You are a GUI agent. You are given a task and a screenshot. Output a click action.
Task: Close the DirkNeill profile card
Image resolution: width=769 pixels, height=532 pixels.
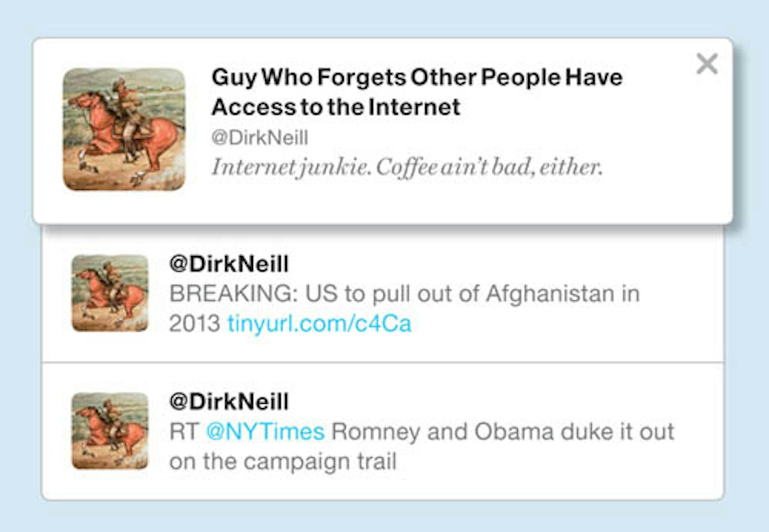tap(707, 64)
